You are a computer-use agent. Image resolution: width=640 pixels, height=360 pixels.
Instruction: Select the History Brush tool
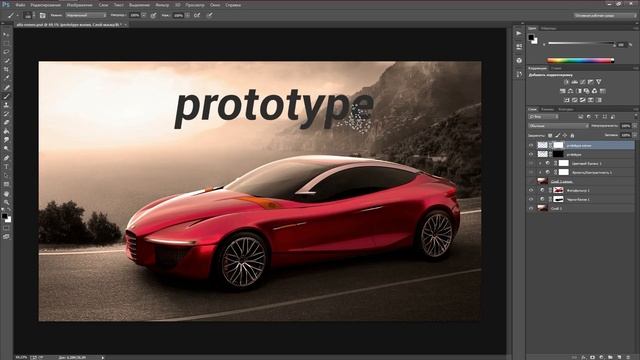click(x=6, y=114)
